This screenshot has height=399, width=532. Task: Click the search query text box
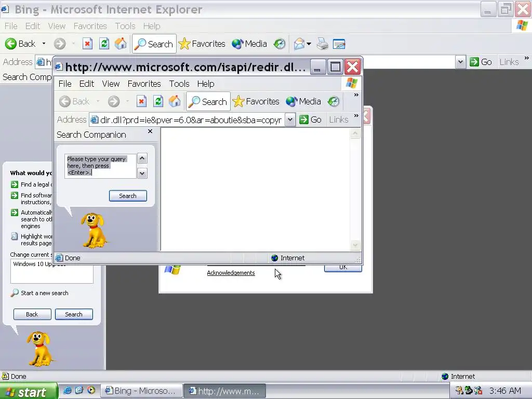(100, 166)
